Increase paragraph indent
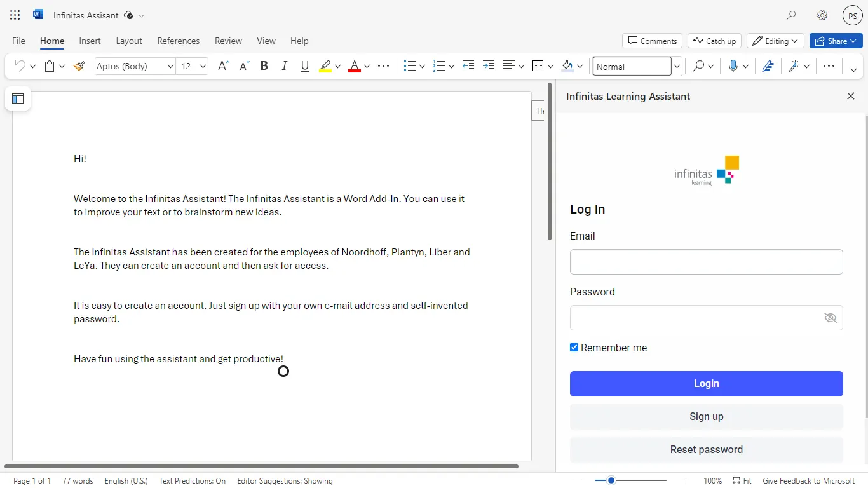The width and height of the screenshot is (868, 488). pyautogui.click(x=489, y=65)
